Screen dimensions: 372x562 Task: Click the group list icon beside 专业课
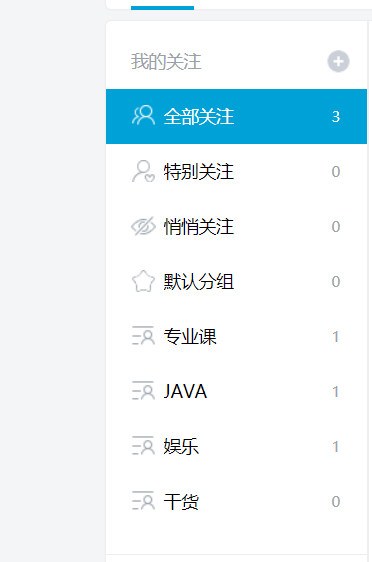pyautogui.click(x=143, y=335)
